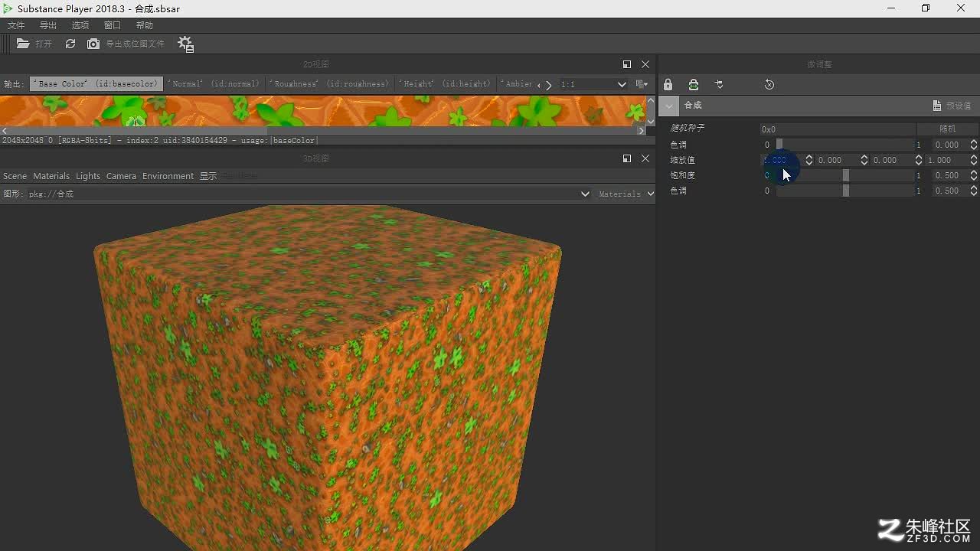Collapse the 合成 parameter group
Image resolution: width=980 pixels, height=551 pixels.
pyautogui.click(x=669, y=106)
